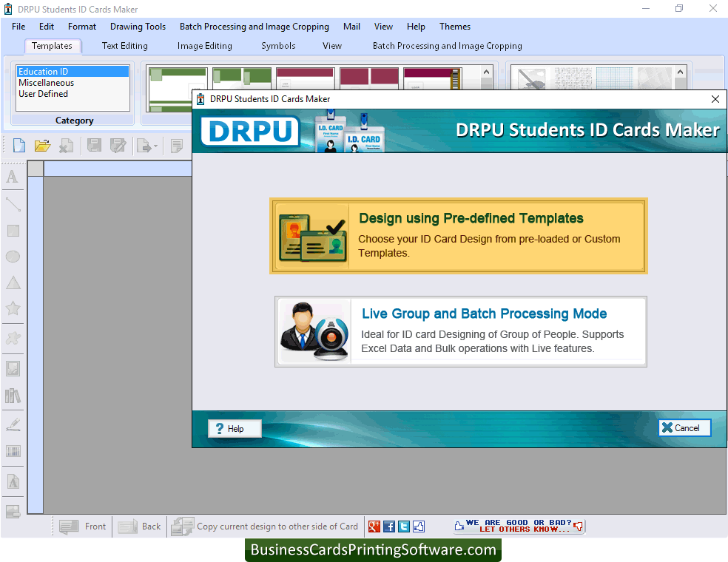Viewport: 728px width, 562px height.
Task: Switch to the Symbols tab
Action: 279,46
